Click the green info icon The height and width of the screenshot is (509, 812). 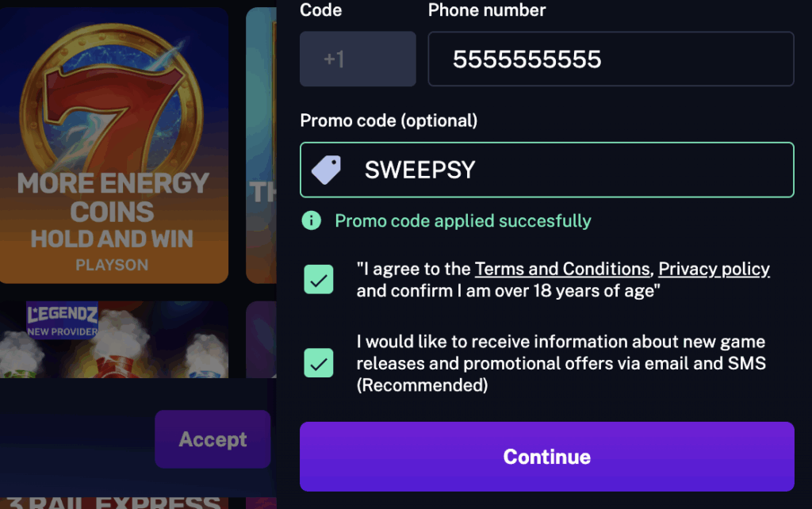coord(311,220)
